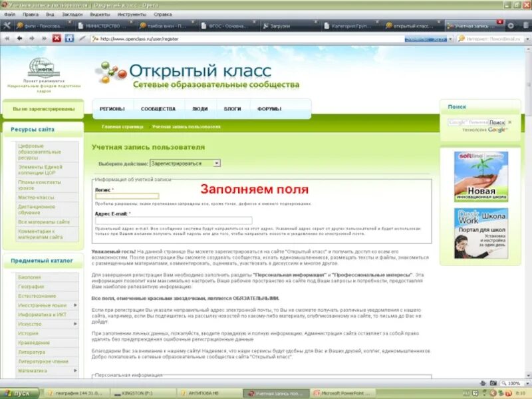Open the Правка menu
532x399 pixels.
[31, 15]
